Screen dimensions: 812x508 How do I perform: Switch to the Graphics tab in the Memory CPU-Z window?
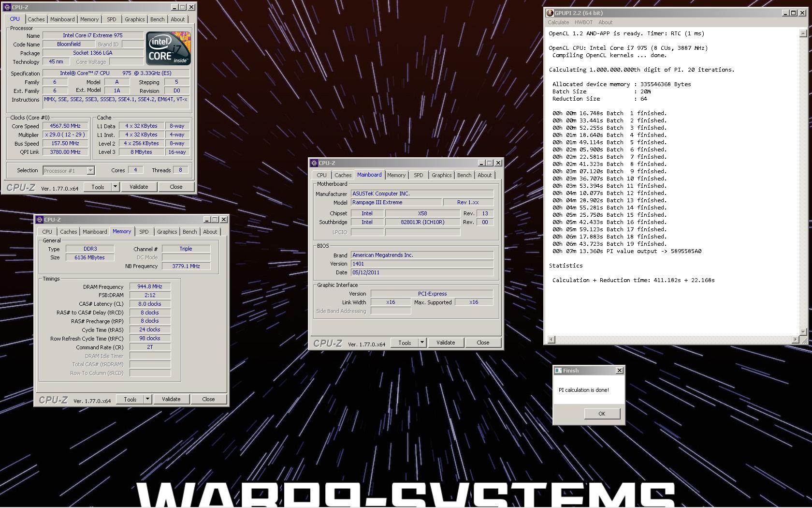click(x=167, y=232)
